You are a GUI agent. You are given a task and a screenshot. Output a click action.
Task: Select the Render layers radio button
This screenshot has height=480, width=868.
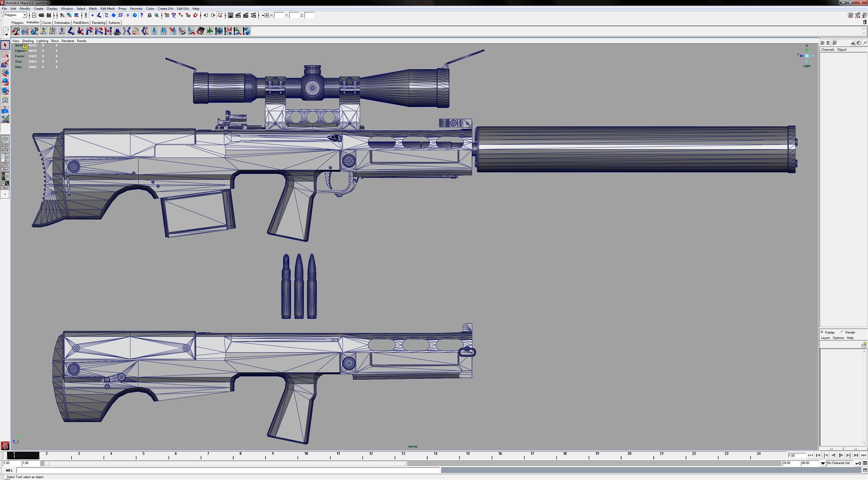click(x=843, y=332)
